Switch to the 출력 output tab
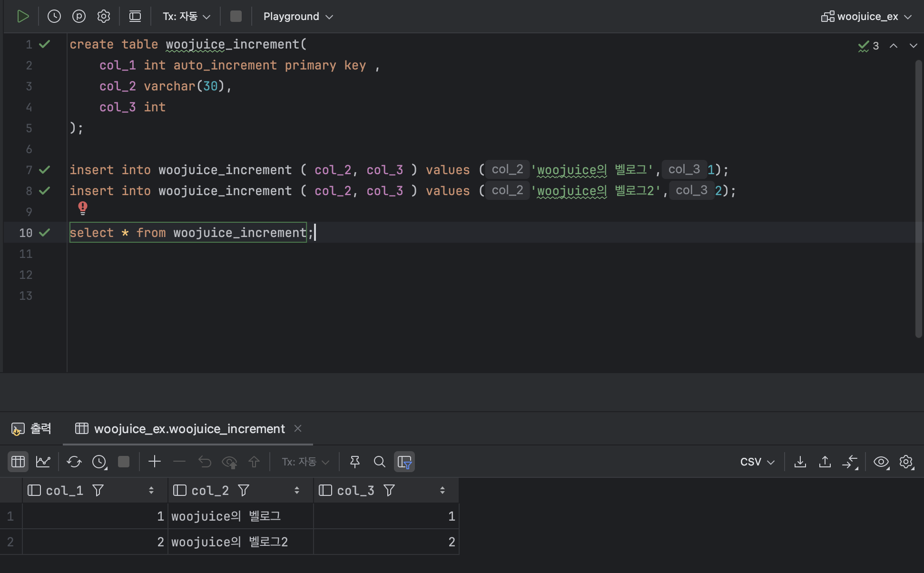This screenshot has height=573, width=924. (x=31, y=429)
